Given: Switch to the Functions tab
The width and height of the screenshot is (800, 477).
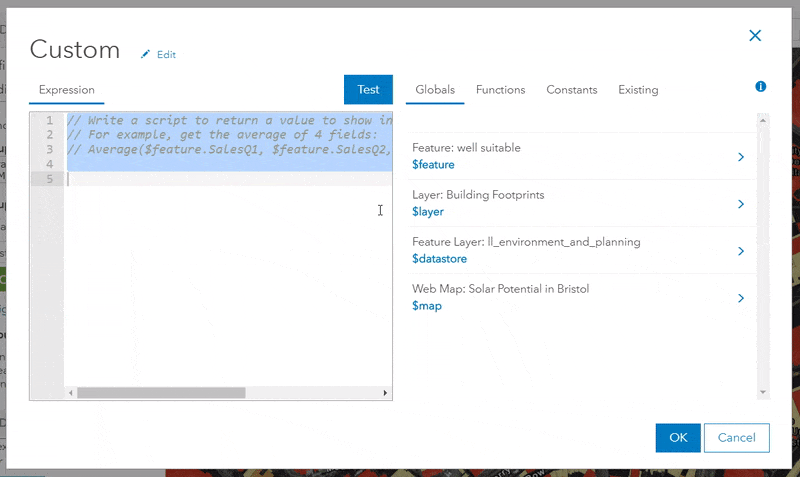Looking at the screenshot, I should 500,90.
